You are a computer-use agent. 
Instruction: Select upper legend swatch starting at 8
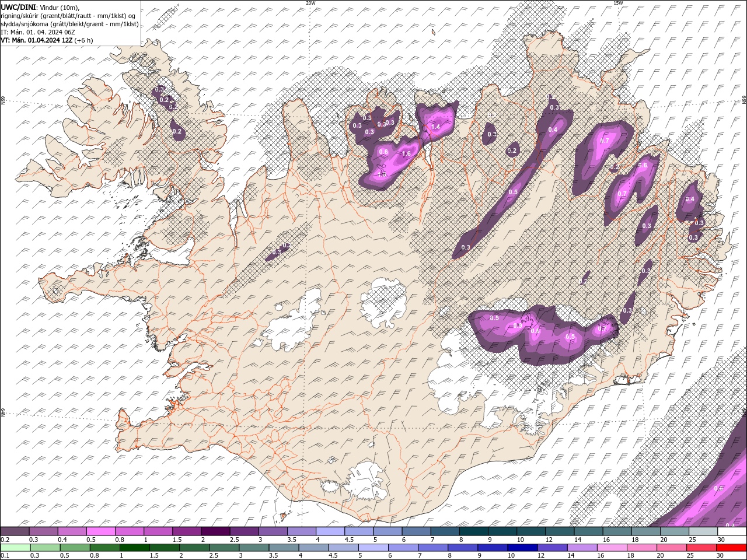[473, 531]
